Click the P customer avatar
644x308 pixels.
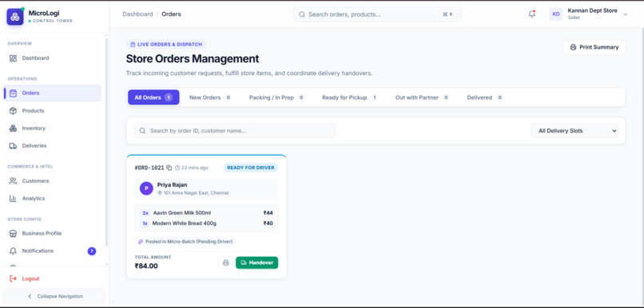[x=146, y=188]
